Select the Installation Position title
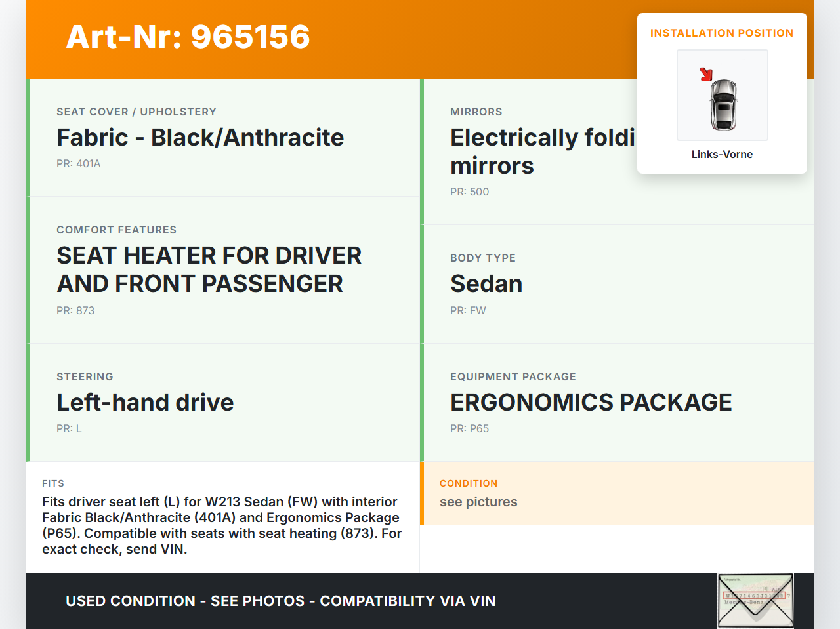 [721, 33]
